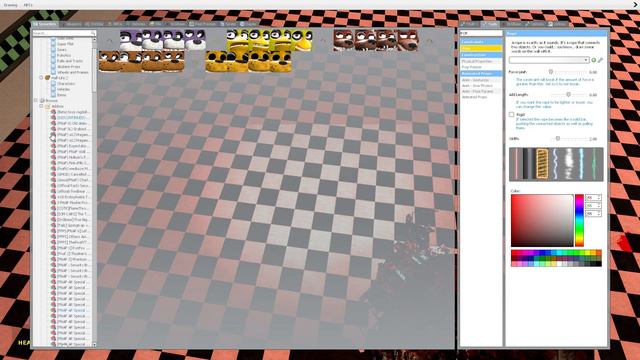Switch to the Post Process tab
The image size is (640, 360).
(202, 24)
